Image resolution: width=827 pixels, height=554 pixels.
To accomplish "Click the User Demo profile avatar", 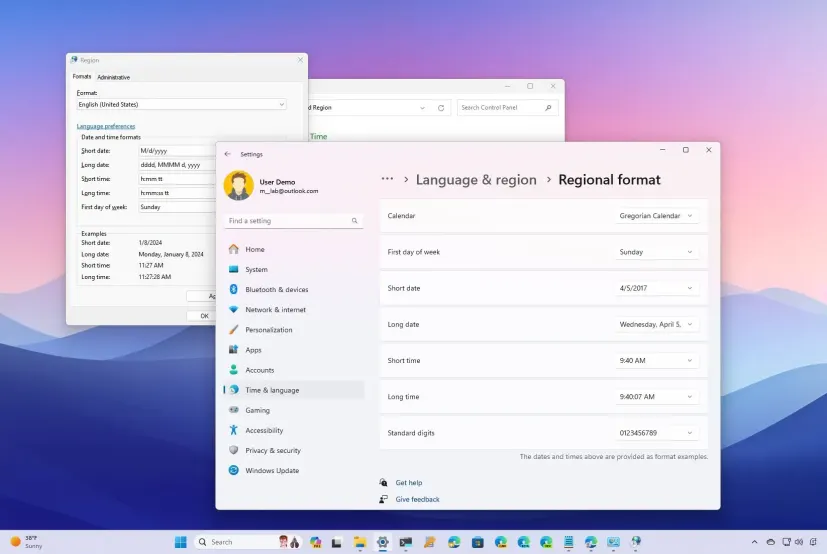I will (x=238, y=186).
